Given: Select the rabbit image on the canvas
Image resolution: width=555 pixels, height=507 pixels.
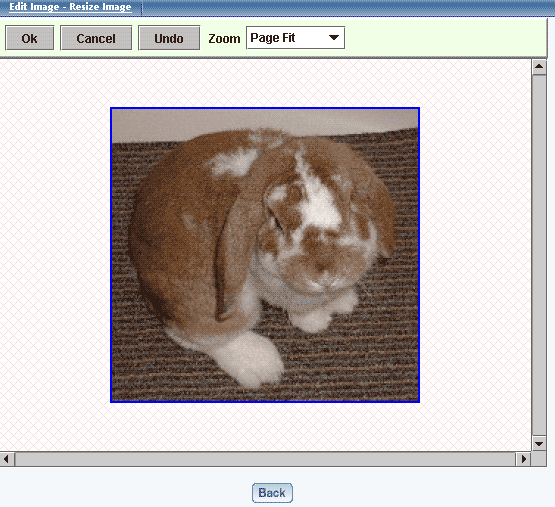Looking at the screenshot, I should [265, 255].
